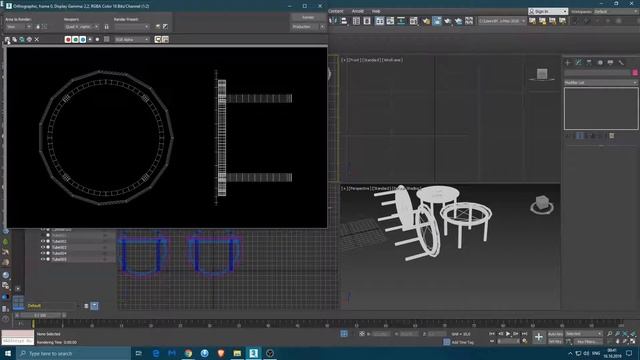Image resolution: width=640 pixels, height=360 pixels.
Task: Select the Modify tab in command panel
Action: click(578, 62)
